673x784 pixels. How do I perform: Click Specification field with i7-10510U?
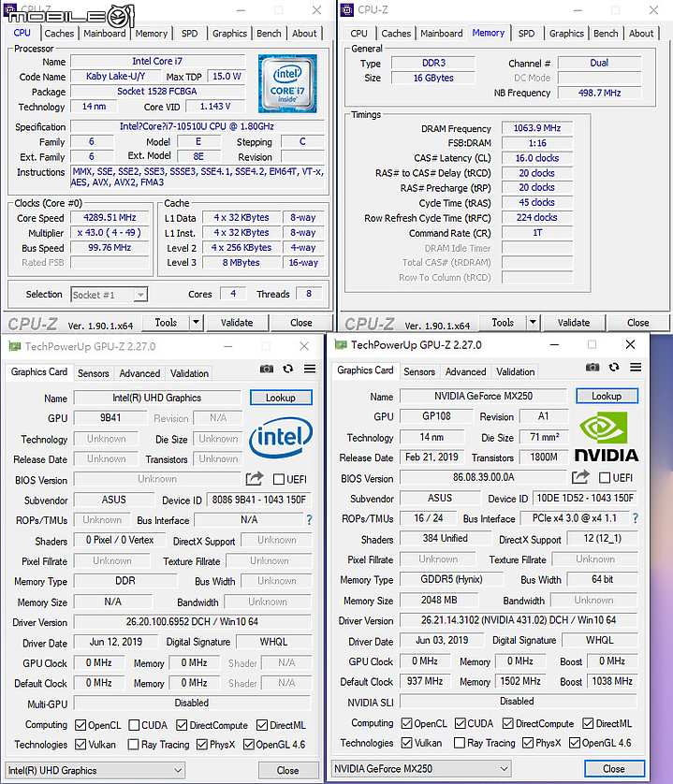coord(198,126)
